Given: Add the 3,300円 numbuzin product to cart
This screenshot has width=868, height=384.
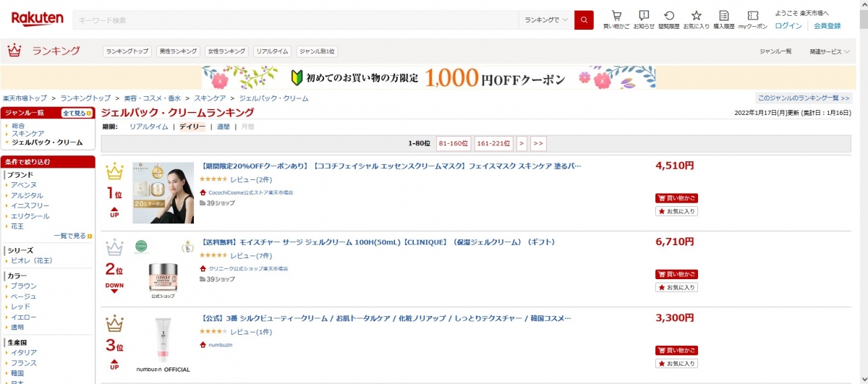Looking at the screenshot, I should point(676,350).
